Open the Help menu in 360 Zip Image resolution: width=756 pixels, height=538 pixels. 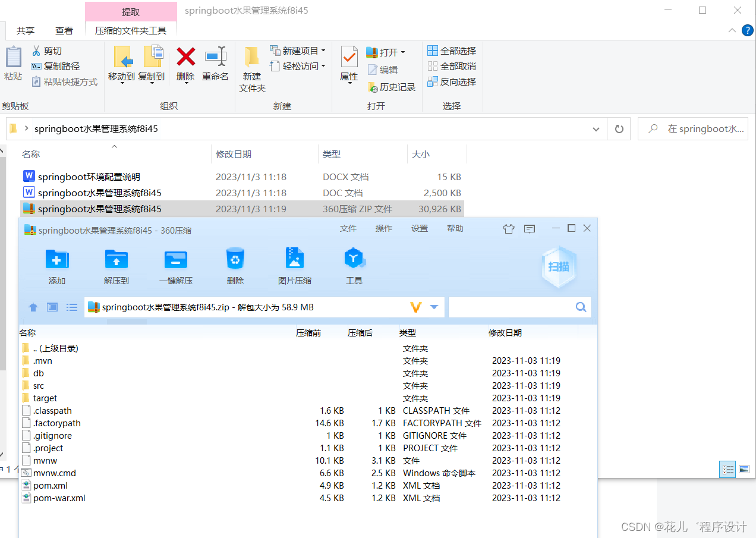coord(455,228)
